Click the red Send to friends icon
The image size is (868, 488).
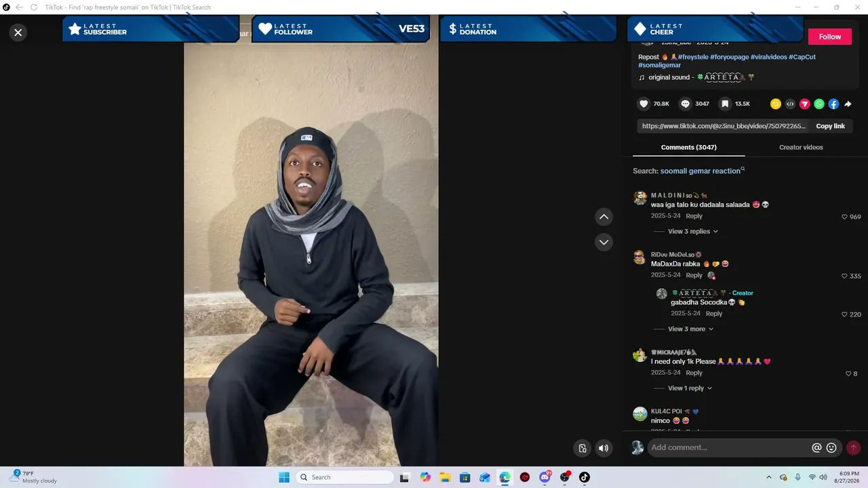[804, 104]
